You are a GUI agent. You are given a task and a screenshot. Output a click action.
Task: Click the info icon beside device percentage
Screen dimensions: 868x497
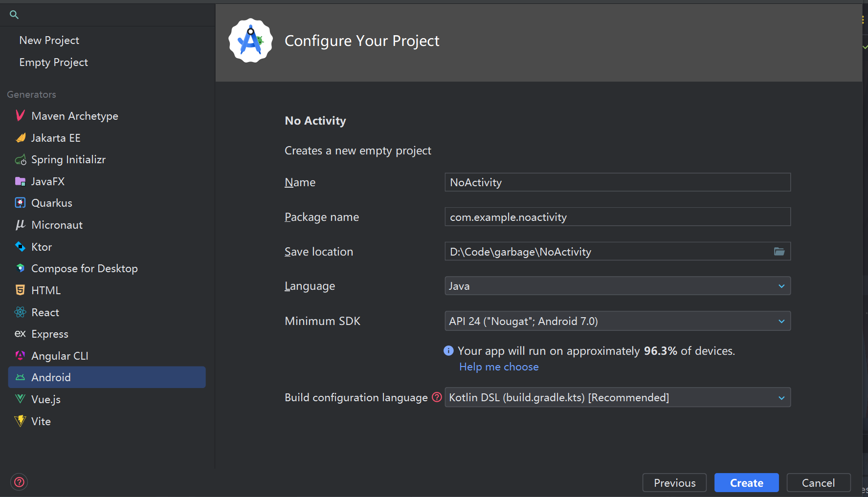[x=448, y=351]
